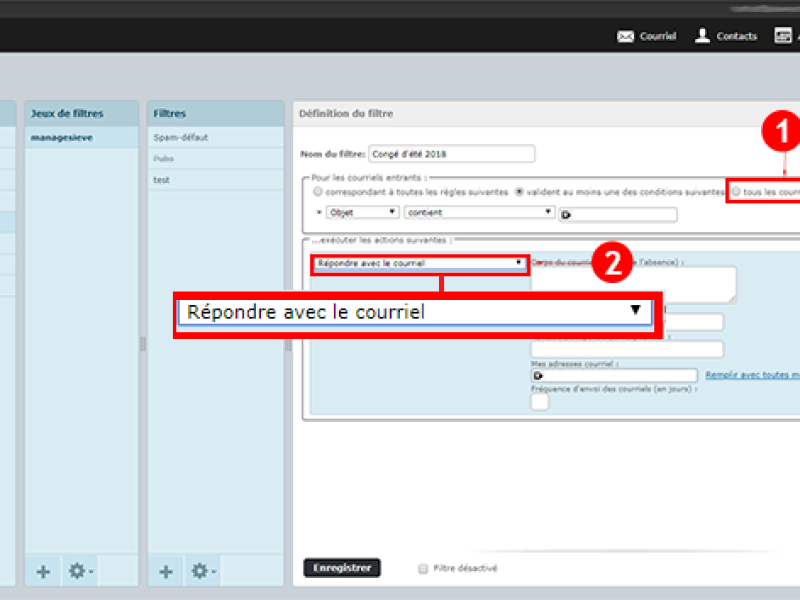Open the Objet header dropdown
The image size is (800, 600).
362,212
